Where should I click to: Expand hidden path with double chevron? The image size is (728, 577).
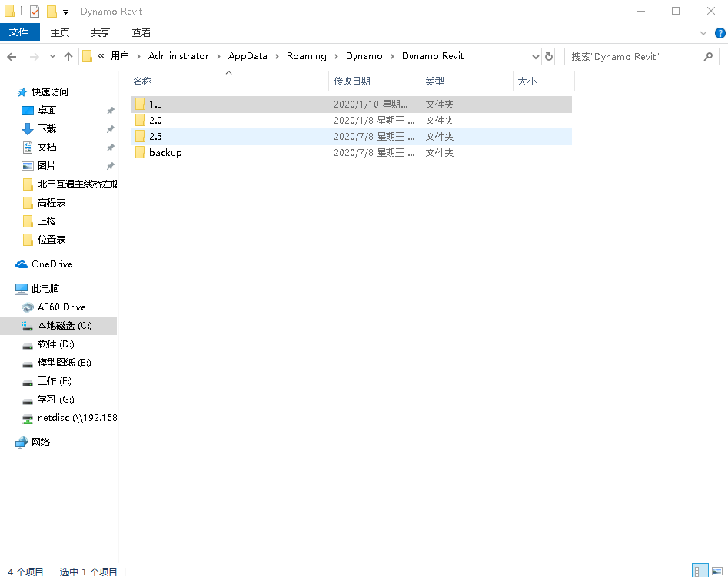pos(101,56)
